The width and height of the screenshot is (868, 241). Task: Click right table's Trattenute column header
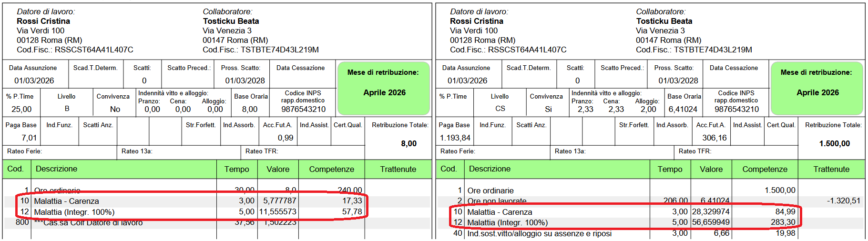[831, 169]
